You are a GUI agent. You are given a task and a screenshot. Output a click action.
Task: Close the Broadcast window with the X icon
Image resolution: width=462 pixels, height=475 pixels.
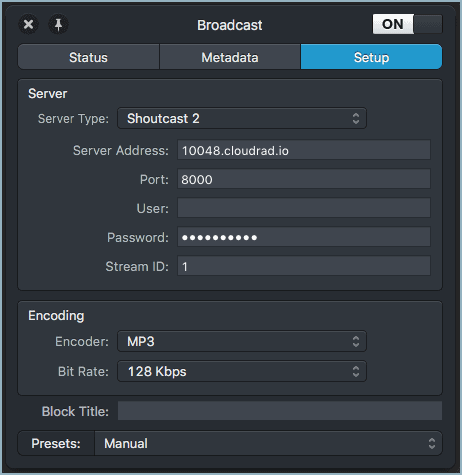(28, 24)
